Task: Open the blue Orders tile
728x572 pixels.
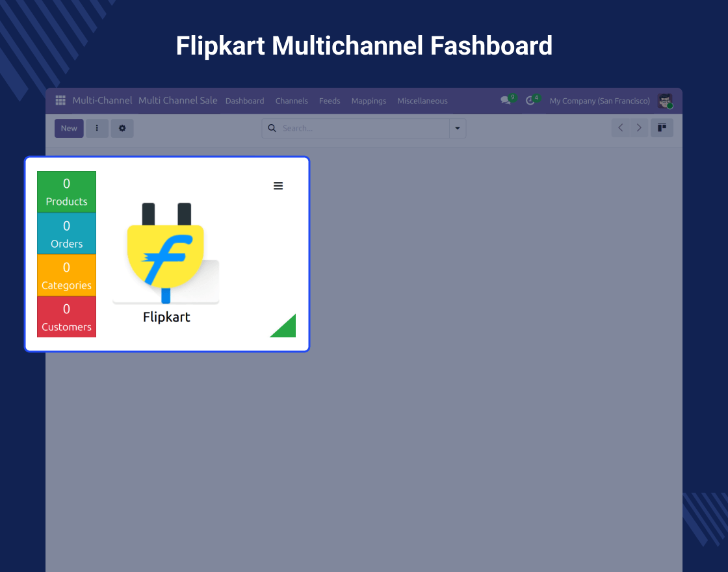Action: click(66, 233)
